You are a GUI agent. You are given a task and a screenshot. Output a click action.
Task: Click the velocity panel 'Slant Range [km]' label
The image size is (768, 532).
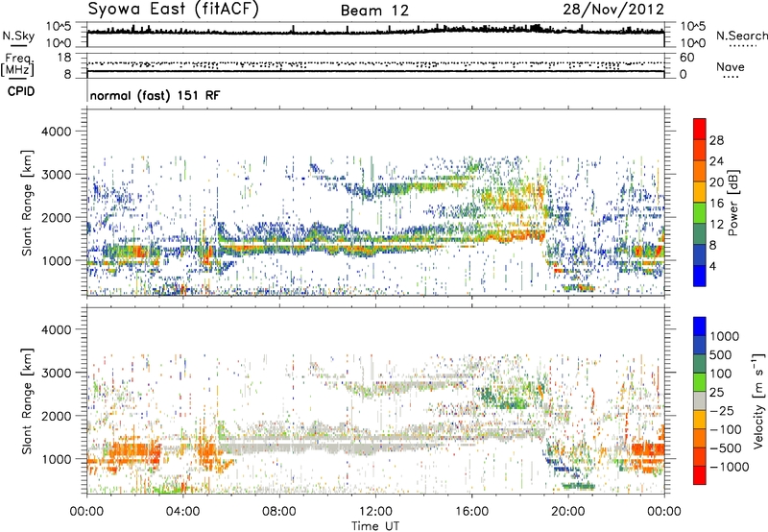coord(27,401)
